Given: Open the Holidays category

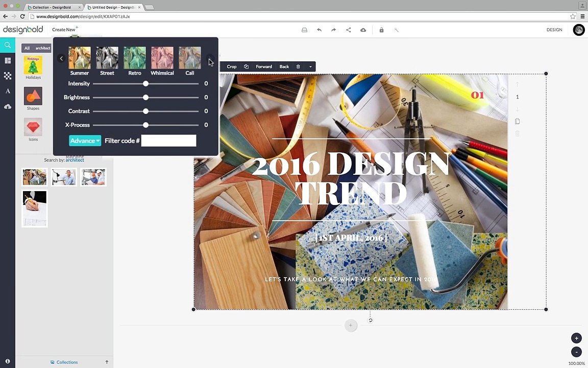Looking at the screenshot, I should coord(33,67).
